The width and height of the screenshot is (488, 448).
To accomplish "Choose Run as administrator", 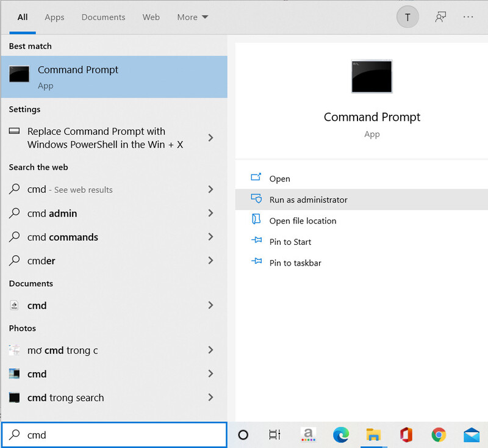I will click(361, 200).
